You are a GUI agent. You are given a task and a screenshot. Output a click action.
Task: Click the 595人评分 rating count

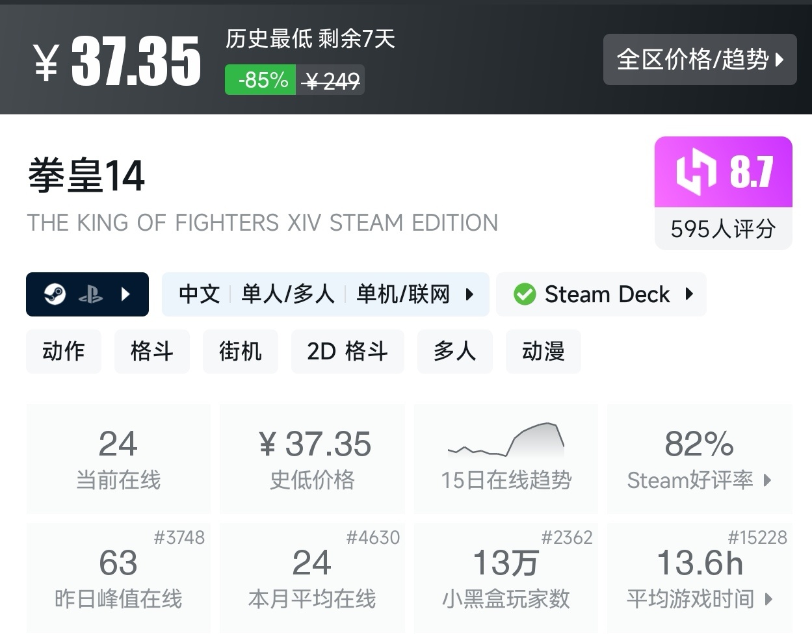coord(723,229)
